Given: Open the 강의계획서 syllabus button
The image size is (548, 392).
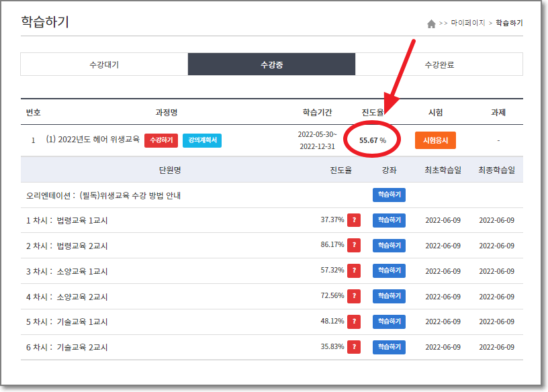Looking at the screenshot, I should tap(202, 140).
